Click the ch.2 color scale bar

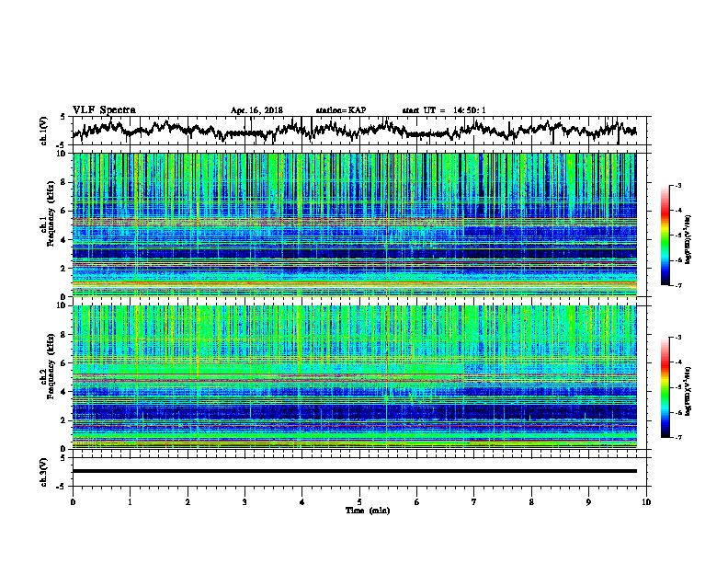pyautogui.click(x=665, y=387)
